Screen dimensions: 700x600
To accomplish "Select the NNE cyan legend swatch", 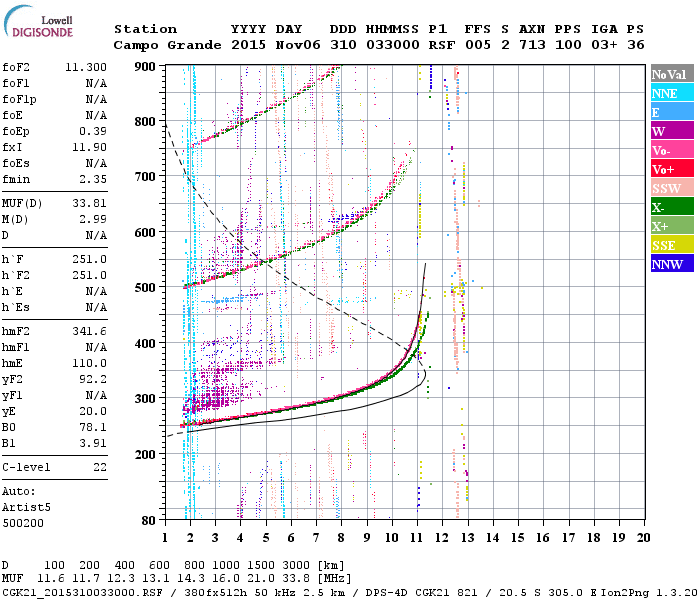I will (672, 93).
